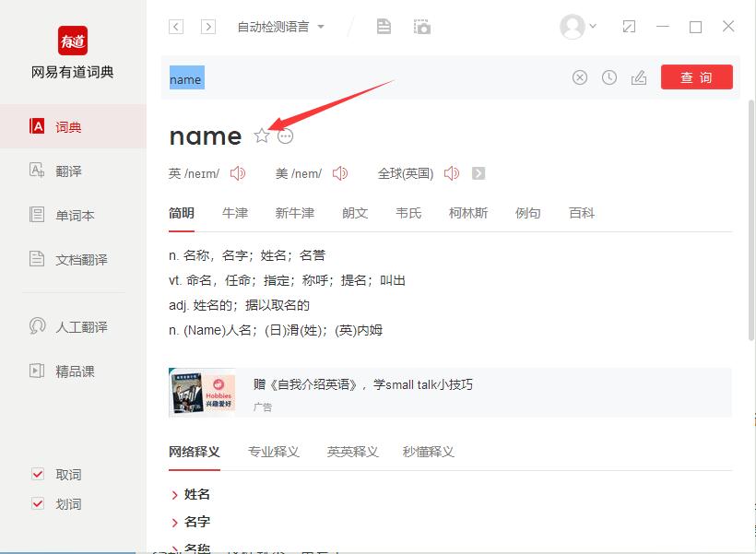Click the 英 /neɪm/ phonetic text
This screenshot has height=554, width=756.
tap(194, 173)
